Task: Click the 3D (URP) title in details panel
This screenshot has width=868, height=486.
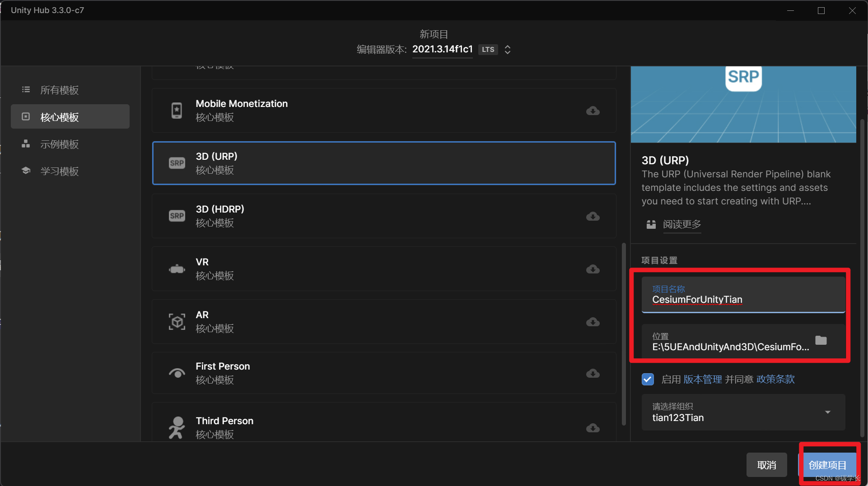Action: 665,160
